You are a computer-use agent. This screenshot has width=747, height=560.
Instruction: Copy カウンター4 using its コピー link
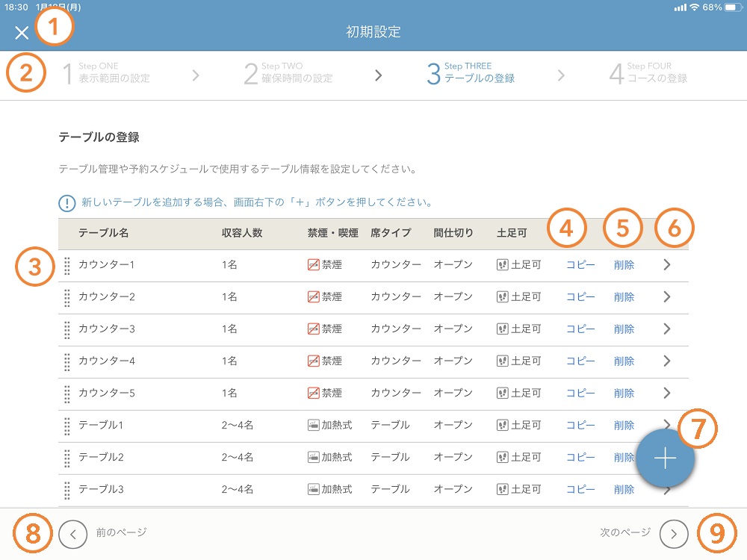pyautogui.click(x=581, y=361)
